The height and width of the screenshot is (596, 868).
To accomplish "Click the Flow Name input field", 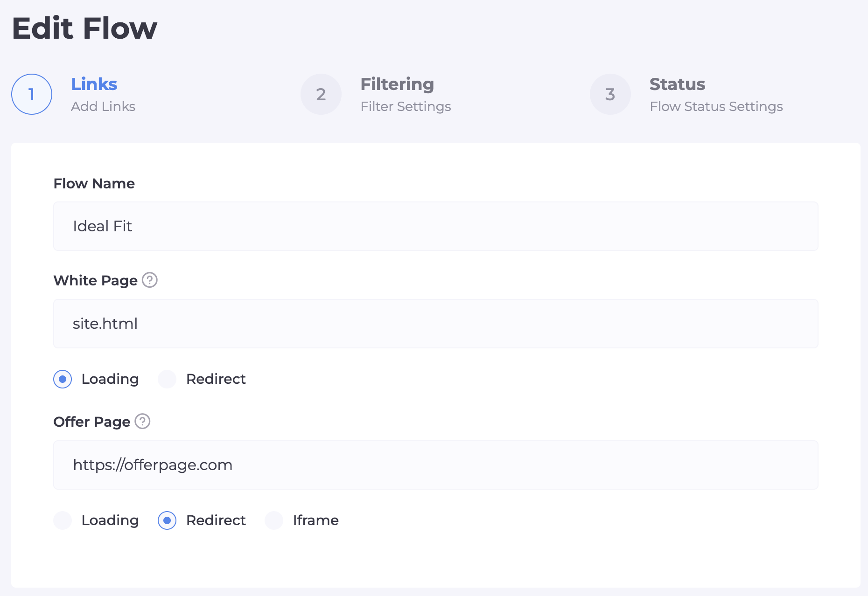I will (x=435, y=226).
